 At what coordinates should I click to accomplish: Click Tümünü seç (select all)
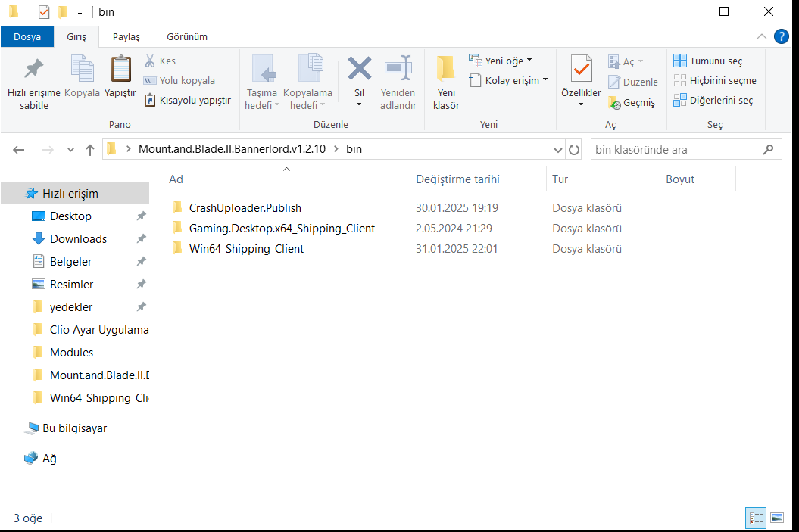pos(708,61)
